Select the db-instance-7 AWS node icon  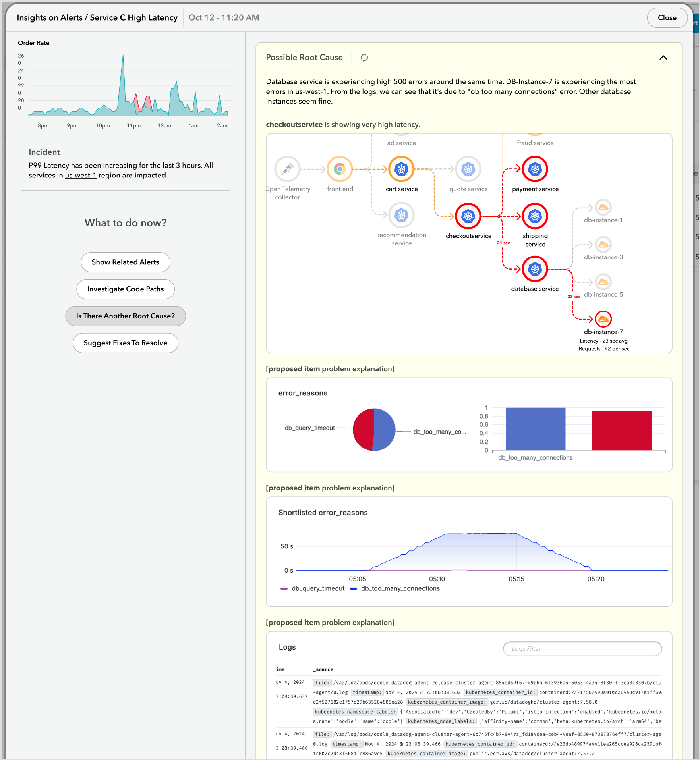coord(603,319)
